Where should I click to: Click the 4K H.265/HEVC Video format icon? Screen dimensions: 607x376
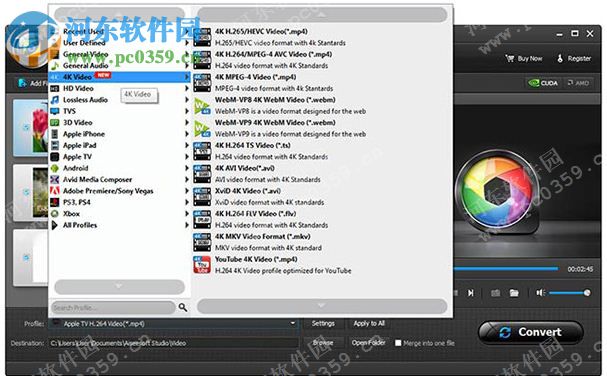[x=202, y=37]
